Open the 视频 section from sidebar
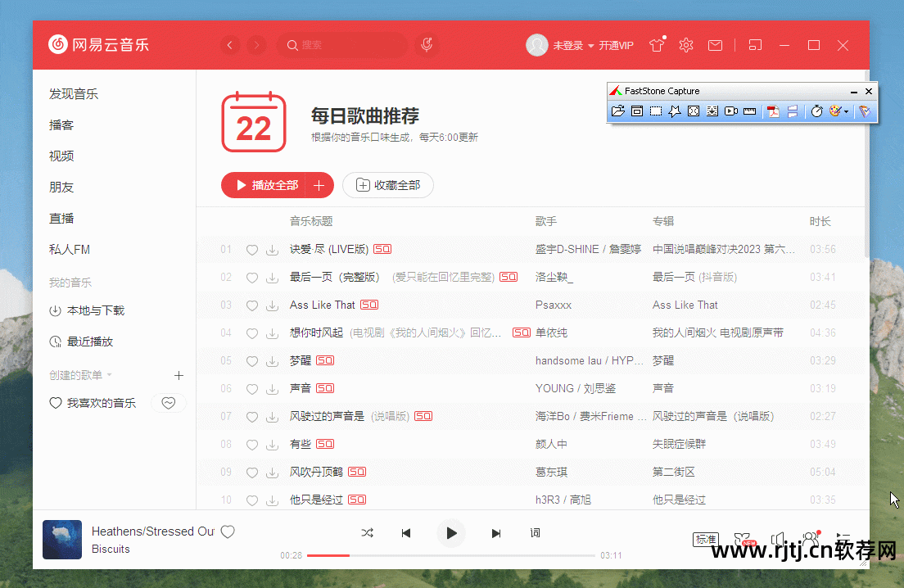This screenshot has height=588, width=904. [x=62, y=156]
